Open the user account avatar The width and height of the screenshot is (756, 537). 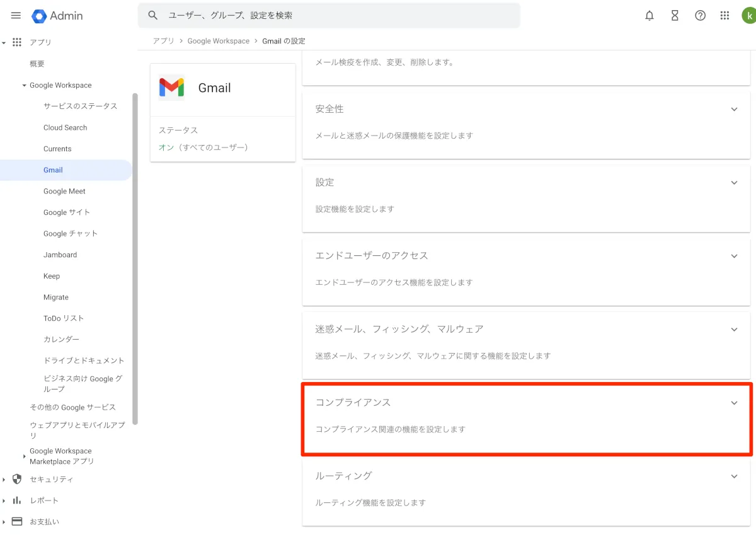coord(748,16)
